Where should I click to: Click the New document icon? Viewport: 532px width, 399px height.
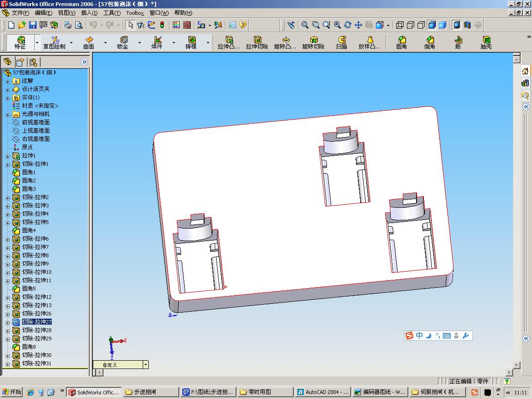pyautogui.click(x=11, y=25)
